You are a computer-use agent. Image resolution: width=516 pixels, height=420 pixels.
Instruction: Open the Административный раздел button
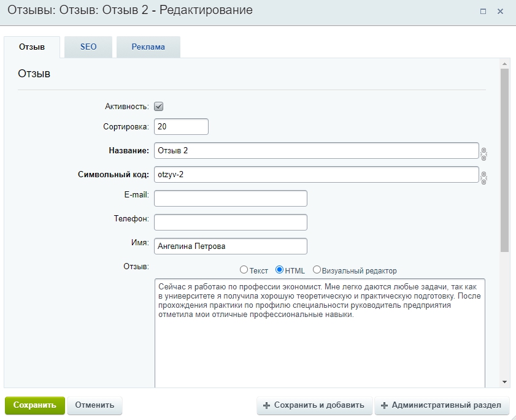pyautogui.click(x=441, y=405)
